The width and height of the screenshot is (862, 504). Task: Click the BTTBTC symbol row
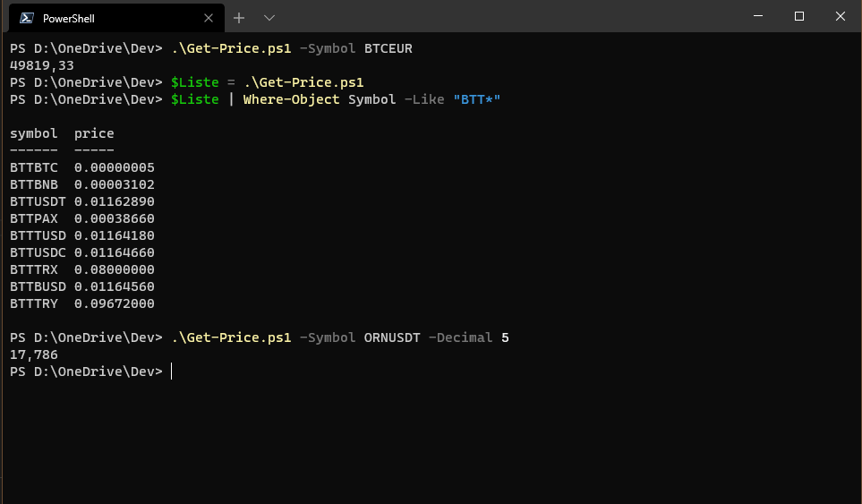[x=33, y=167]
